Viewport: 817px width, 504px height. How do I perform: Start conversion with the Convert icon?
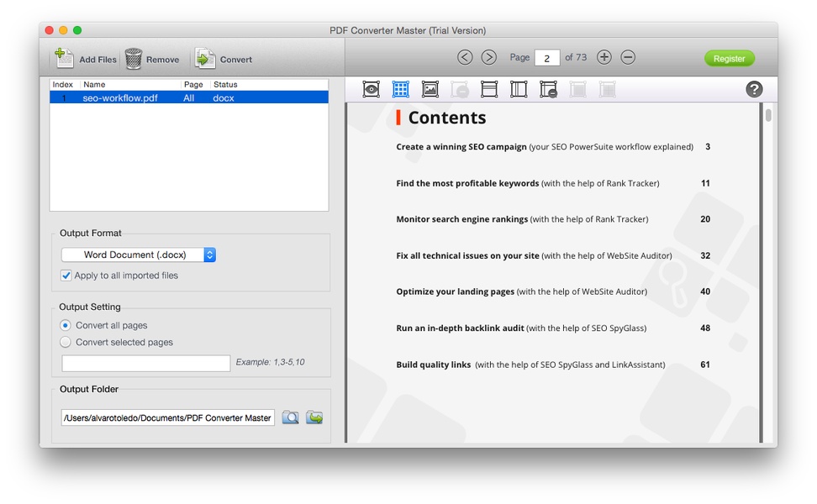pos(205,59)
